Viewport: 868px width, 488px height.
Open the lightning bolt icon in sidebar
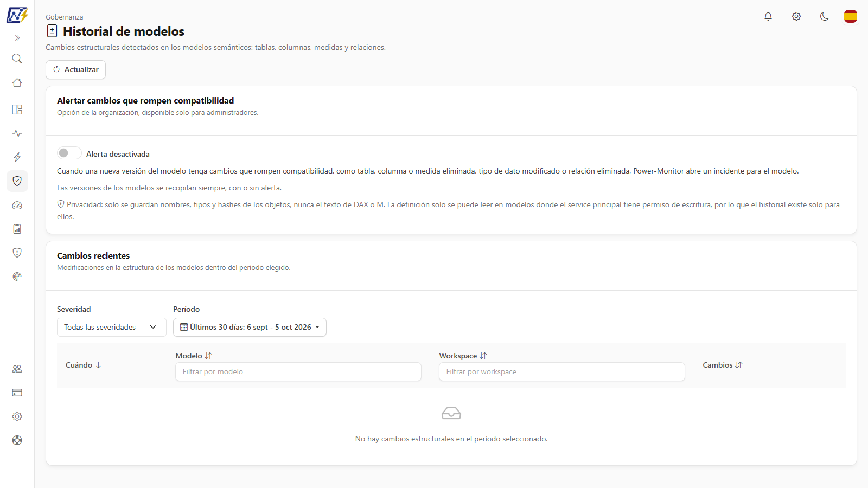[x=17, y=157]
